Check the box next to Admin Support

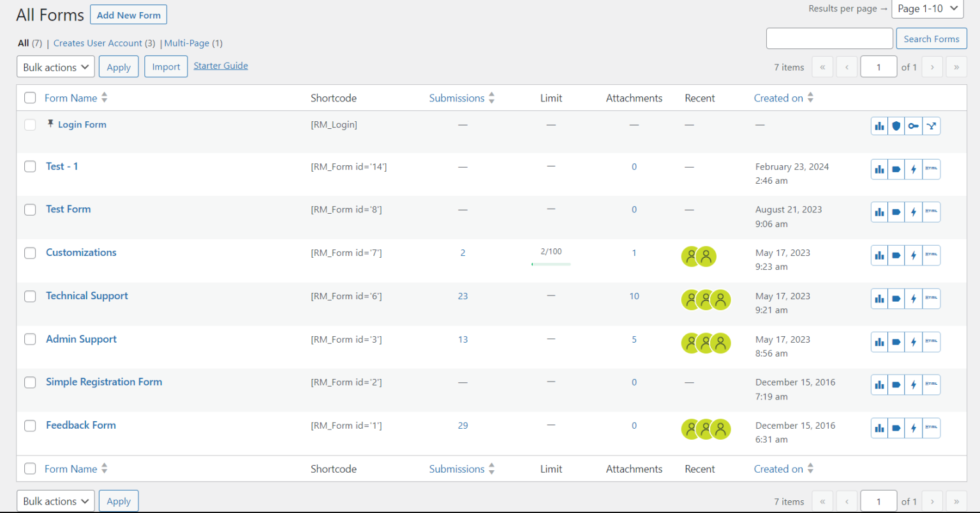(x=30, y=339)
